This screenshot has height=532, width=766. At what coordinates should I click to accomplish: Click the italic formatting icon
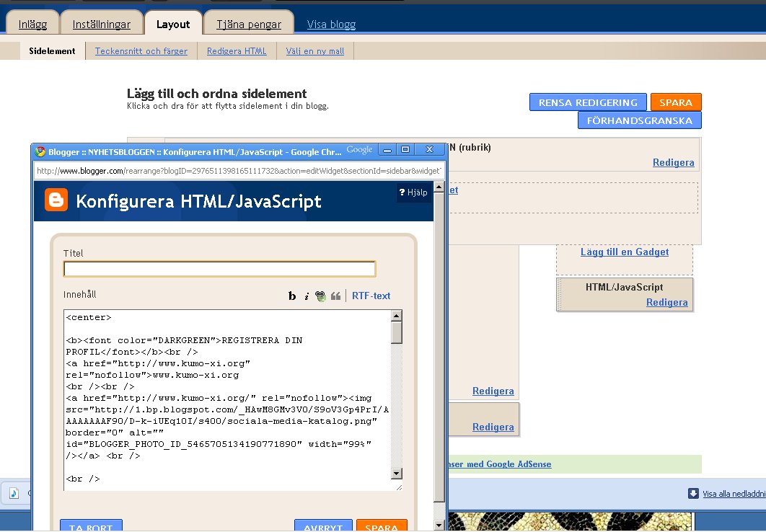307,296
